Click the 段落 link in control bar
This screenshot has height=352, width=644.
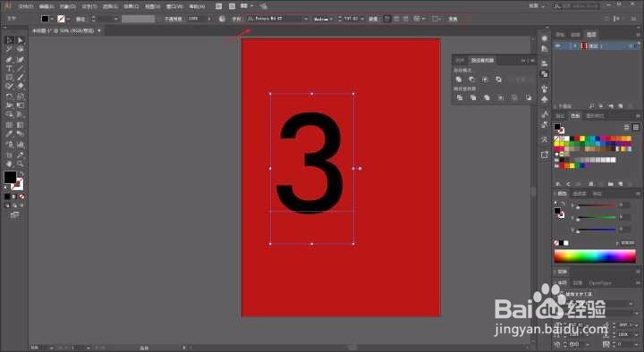pos(372,19)
